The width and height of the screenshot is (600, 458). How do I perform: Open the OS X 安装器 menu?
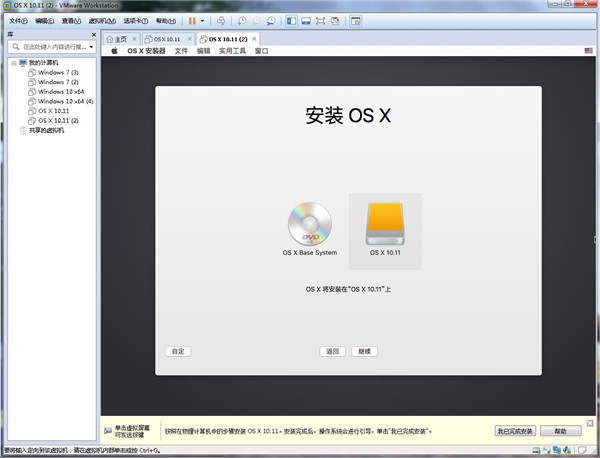click(146, 51)
